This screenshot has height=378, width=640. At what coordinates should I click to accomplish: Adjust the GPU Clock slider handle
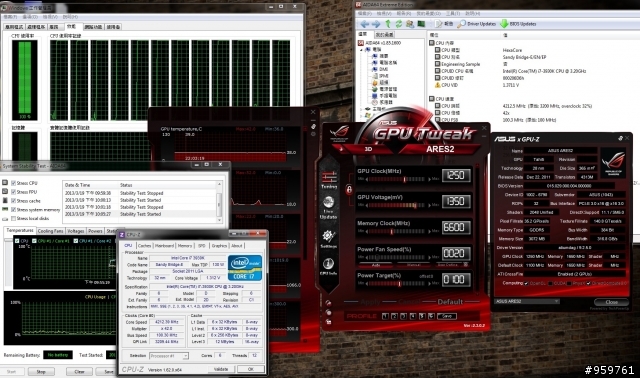point(404,179)
